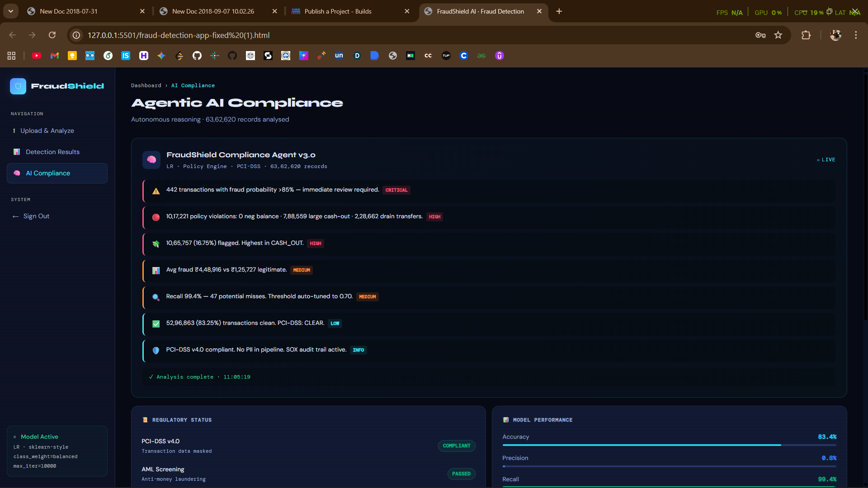Screen dimensions: 868x488
Task: Click the Upload & Analyze arrow icon
Action: 14,131
